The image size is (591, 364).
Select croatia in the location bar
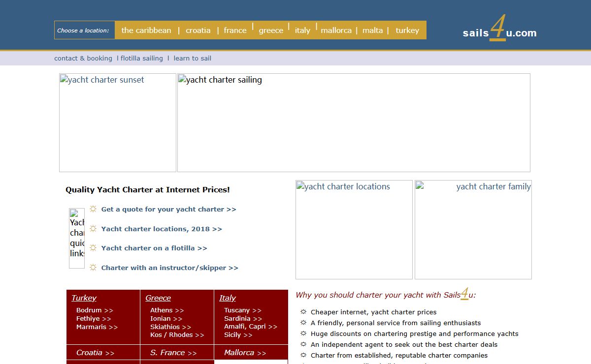tap(198, 30)
